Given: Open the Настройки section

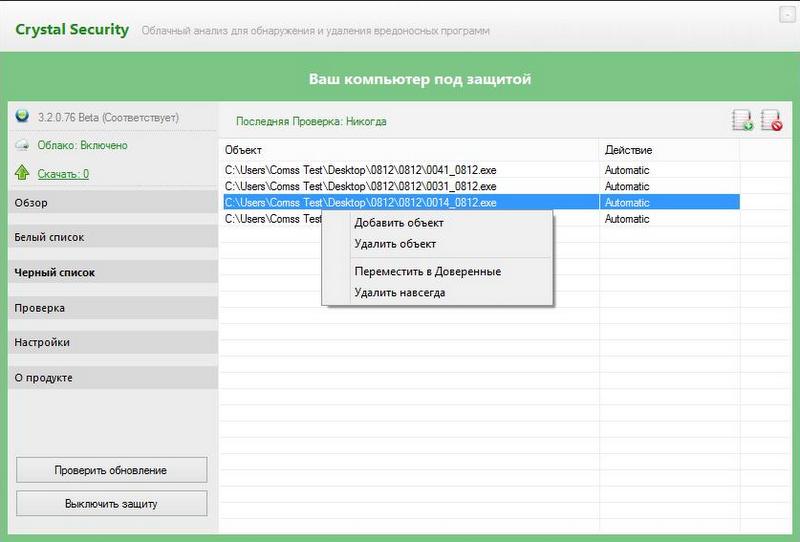Looking at the screenshot, I should click(x=113, y=342).
